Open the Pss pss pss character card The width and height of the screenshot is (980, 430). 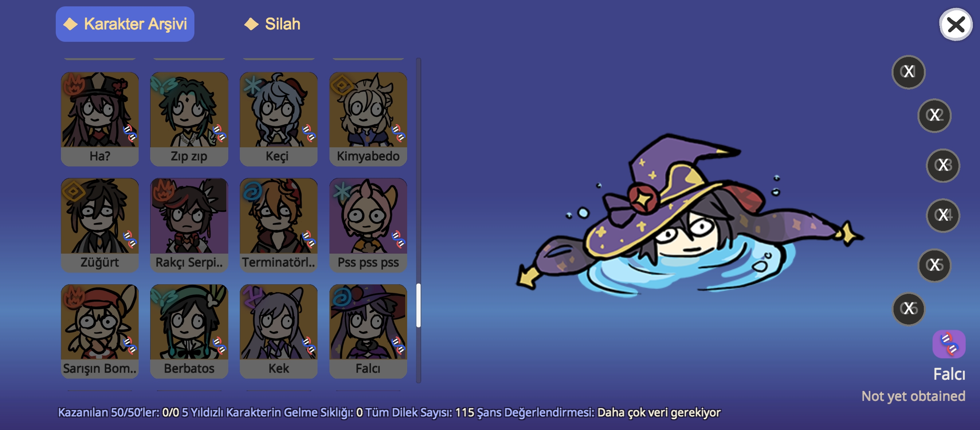(368, 225)
